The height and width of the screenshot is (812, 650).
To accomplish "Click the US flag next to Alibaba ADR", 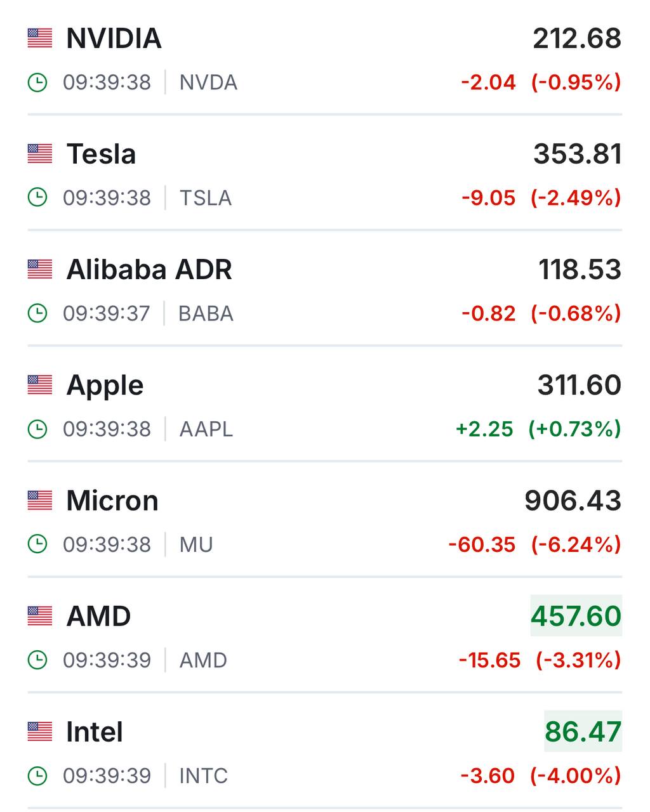I will click(39, 270).
